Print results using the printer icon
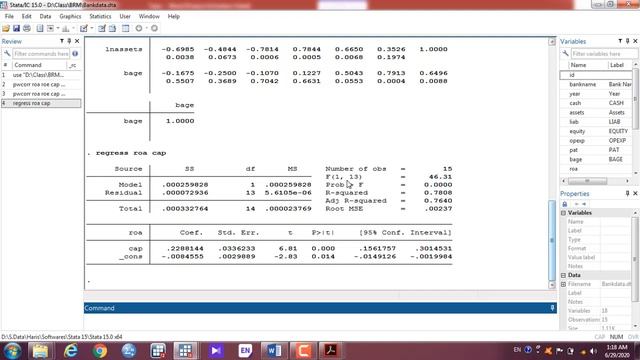 pos(27,28)
